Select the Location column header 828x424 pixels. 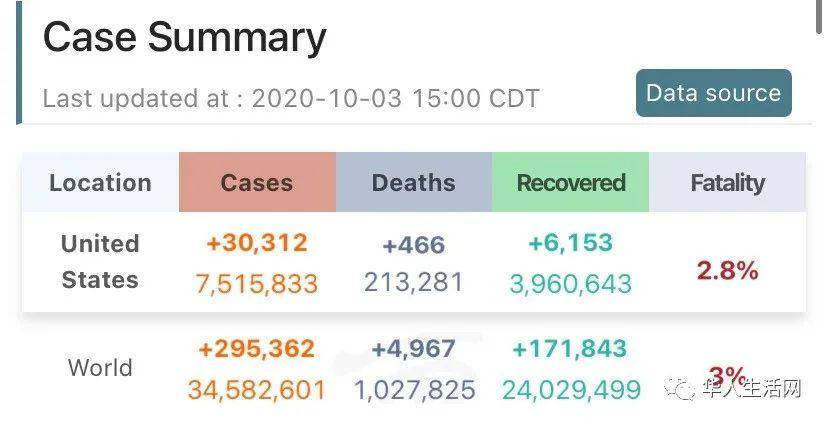point(100,183)
